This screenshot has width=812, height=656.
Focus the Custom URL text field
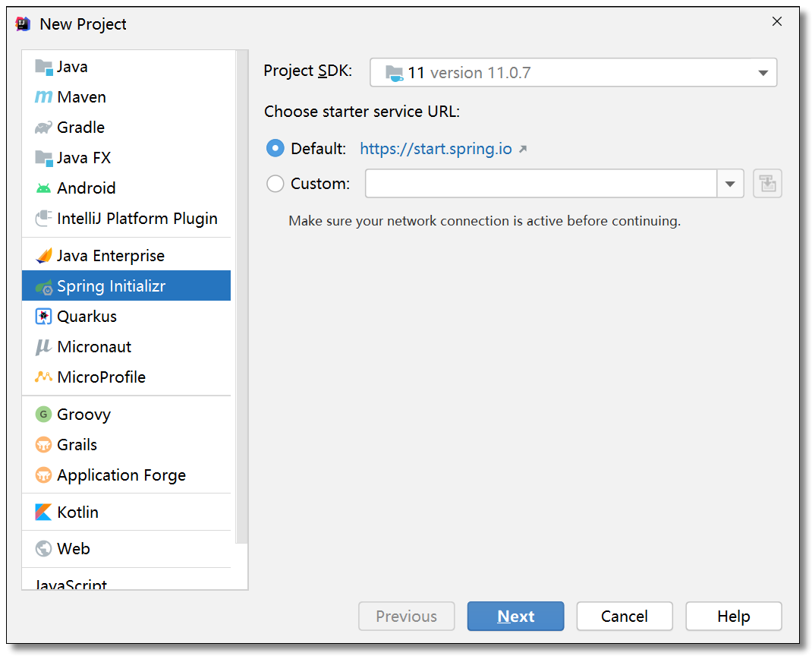pos(540,184)
